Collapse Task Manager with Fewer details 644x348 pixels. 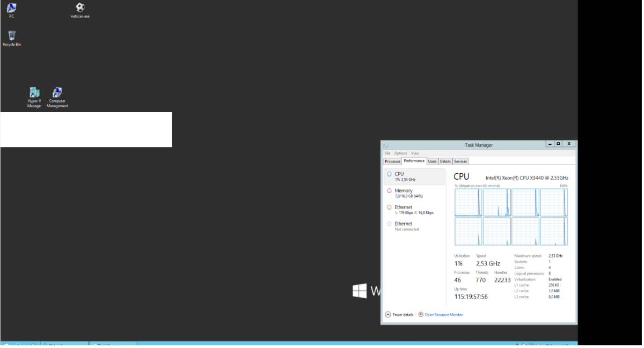tap(399, 315)
